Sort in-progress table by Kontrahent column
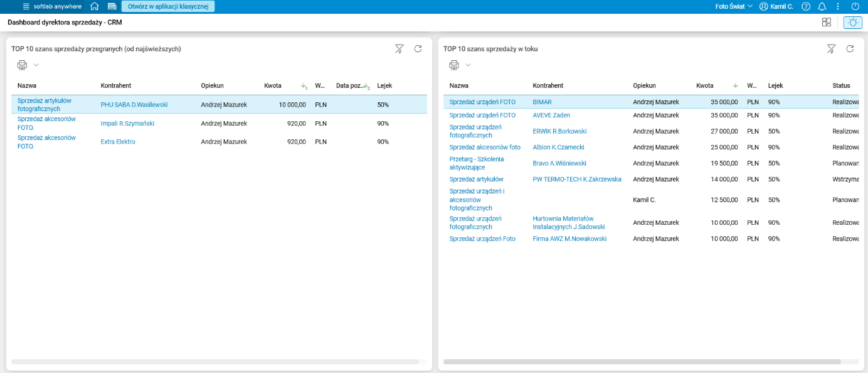868x373 pixels. 548,85
